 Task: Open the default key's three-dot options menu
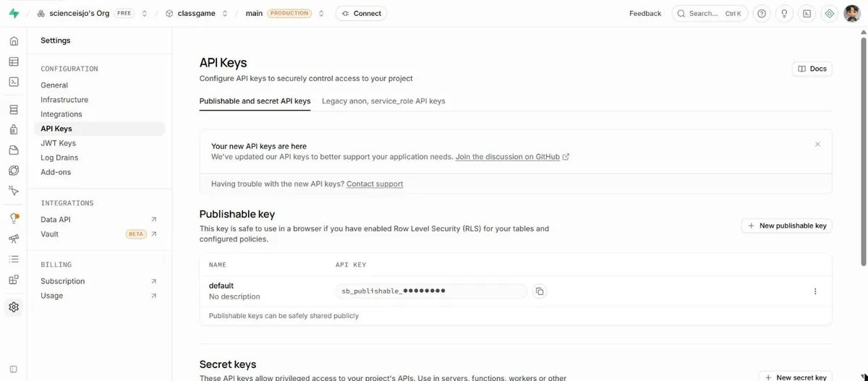tap(815, 291)
